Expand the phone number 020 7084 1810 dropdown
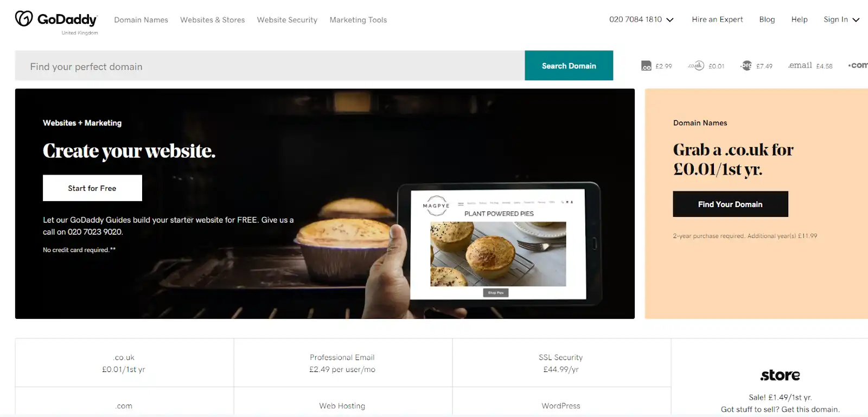This screenshot has width=868, height=417. point(641,20)
